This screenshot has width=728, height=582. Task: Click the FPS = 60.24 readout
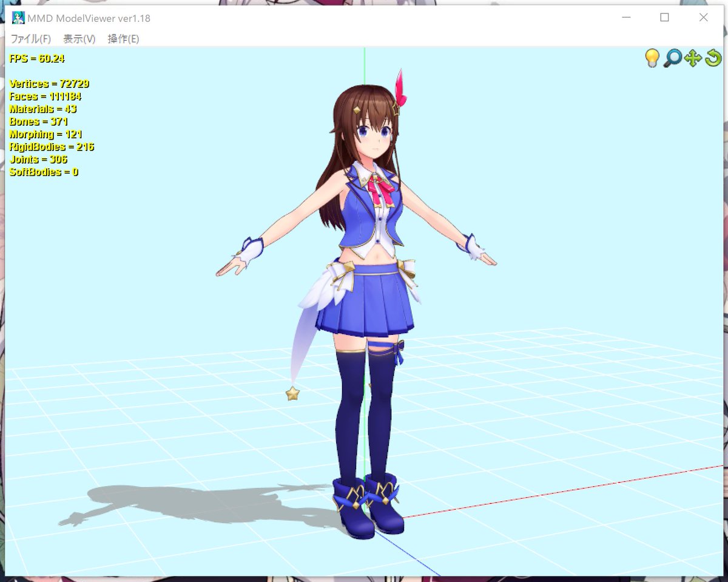pos(37,59)
